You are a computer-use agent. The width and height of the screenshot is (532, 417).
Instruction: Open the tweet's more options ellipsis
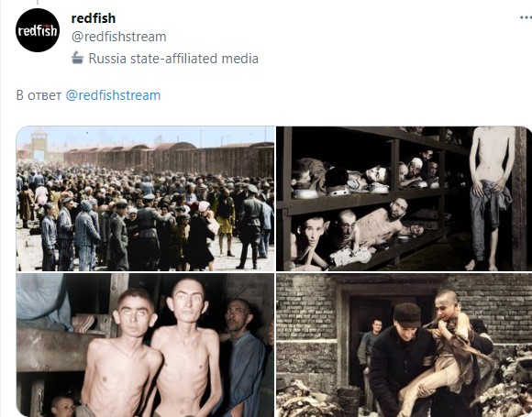pyautogui.click(x=526, y=17)
